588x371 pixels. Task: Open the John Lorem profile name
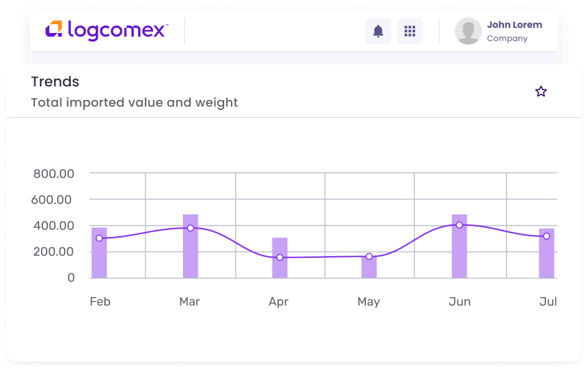[514, 25]
